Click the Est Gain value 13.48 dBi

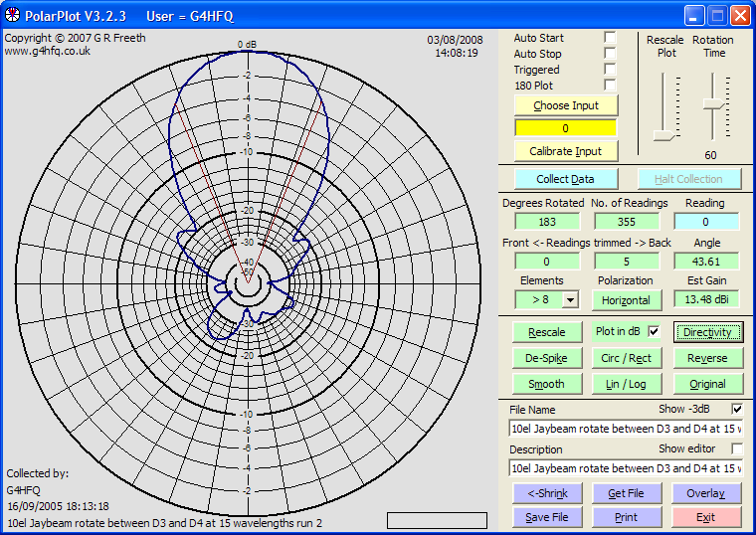tap(706, 299)
